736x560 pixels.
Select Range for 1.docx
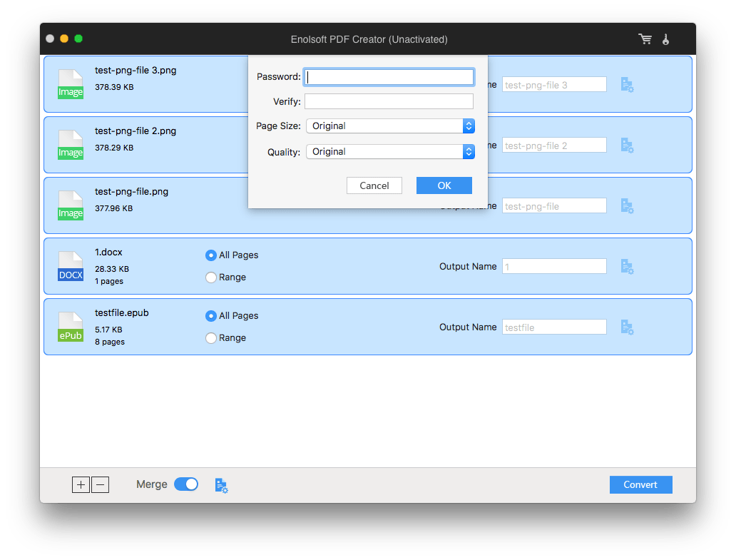coord(226,278)
